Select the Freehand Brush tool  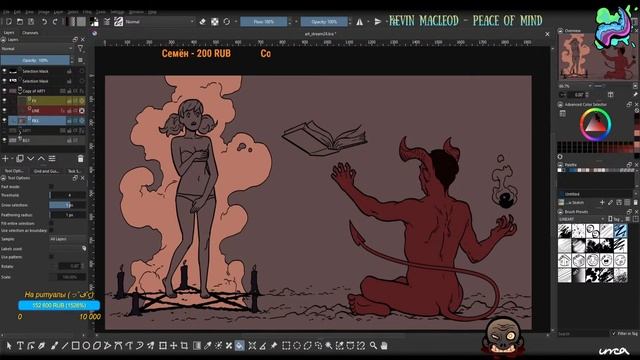click(x=54, y=346)
